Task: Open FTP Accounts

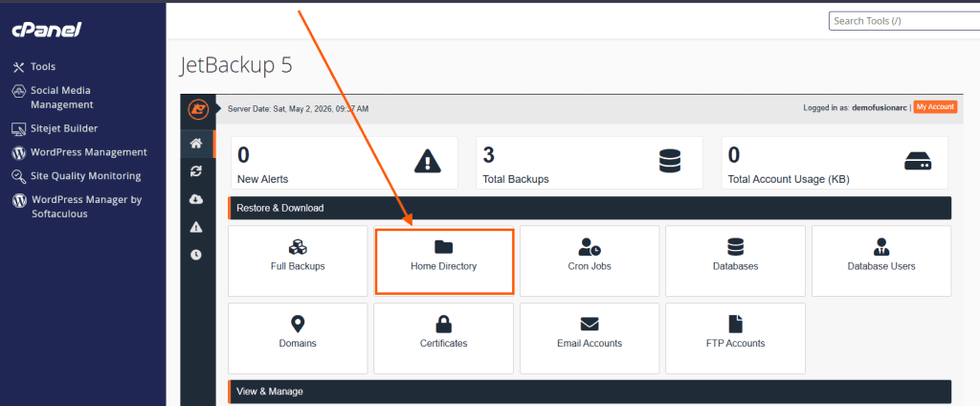Action: 736,338
